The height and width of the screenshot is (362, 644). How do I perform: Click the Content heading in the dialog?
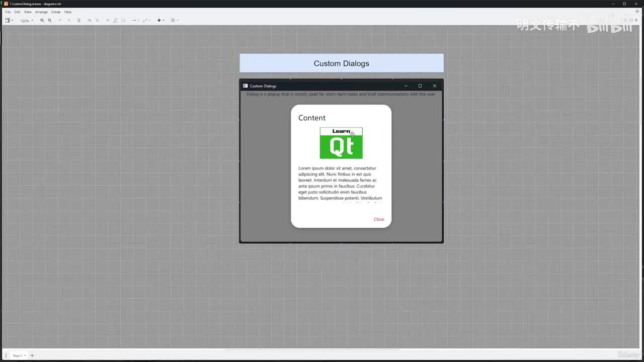(x=312, y=118)
